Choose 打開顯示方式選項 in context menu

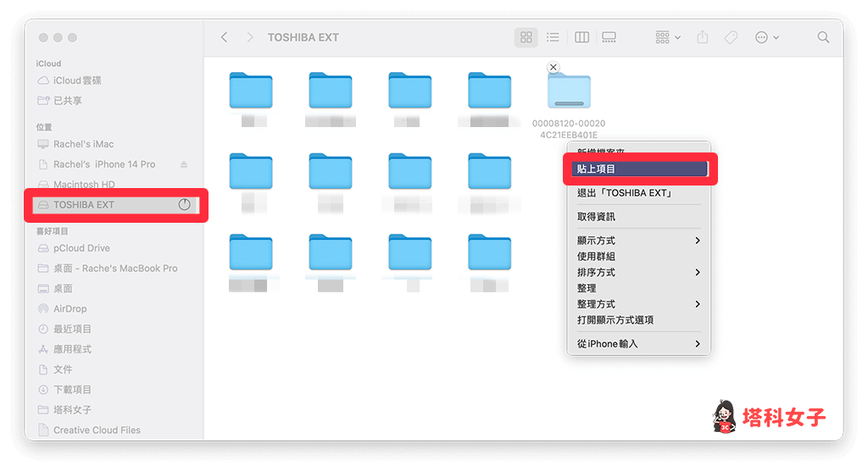point(638,320)
